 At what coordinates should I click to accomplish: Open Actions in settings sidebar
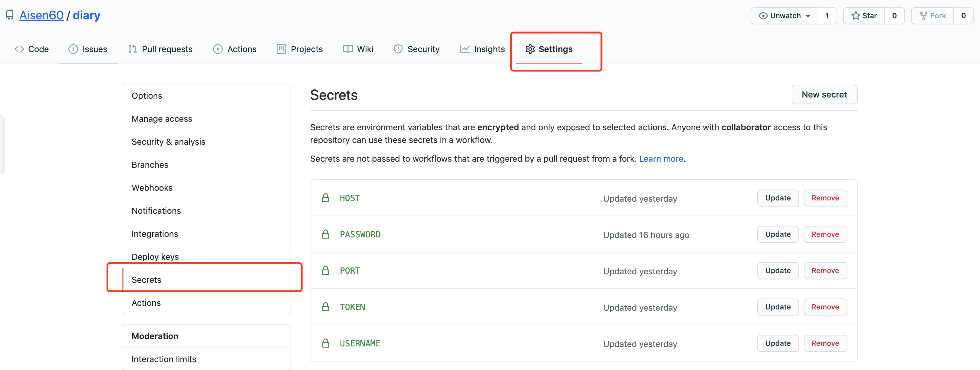pyautogui.click(x=206, y=302)
